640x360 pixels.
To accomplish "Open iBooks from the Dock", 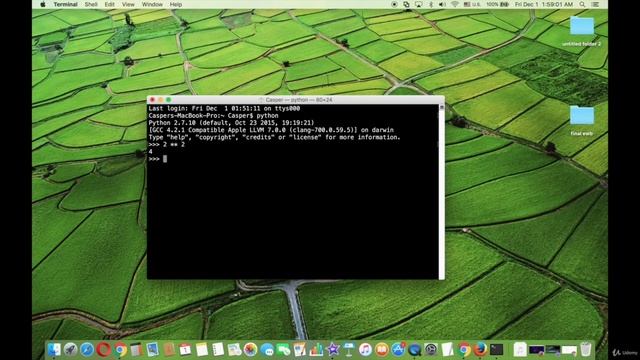I will coord(382,349).
